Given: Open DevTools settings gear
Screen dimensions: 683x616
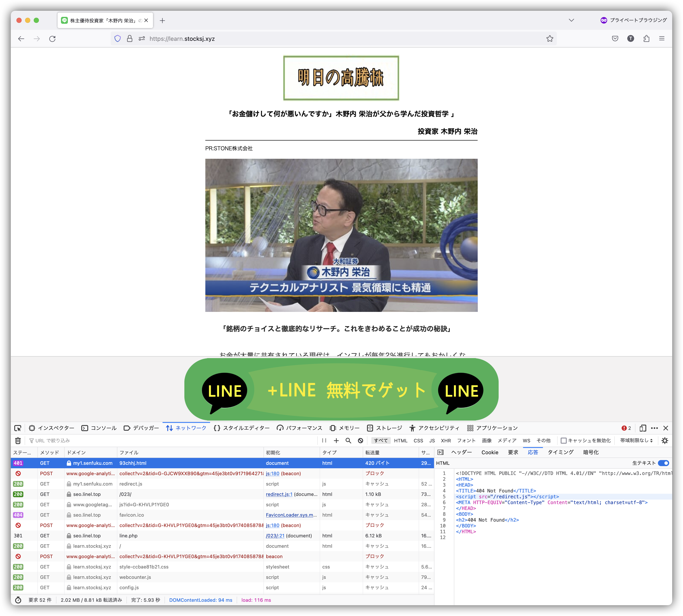Looking at the screenshot, I should (x=665, y=440).
